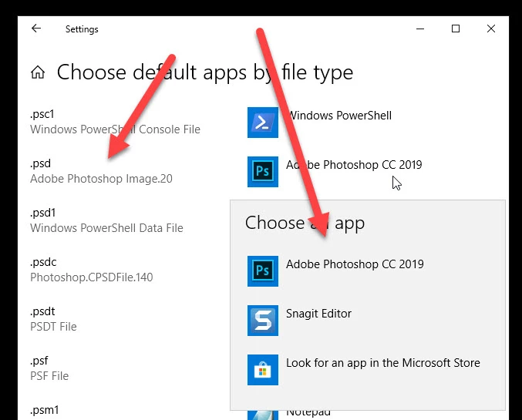Click Windows PowerShell default app label
Viewport: 522px width, 420px height.
tap(339, 116)
